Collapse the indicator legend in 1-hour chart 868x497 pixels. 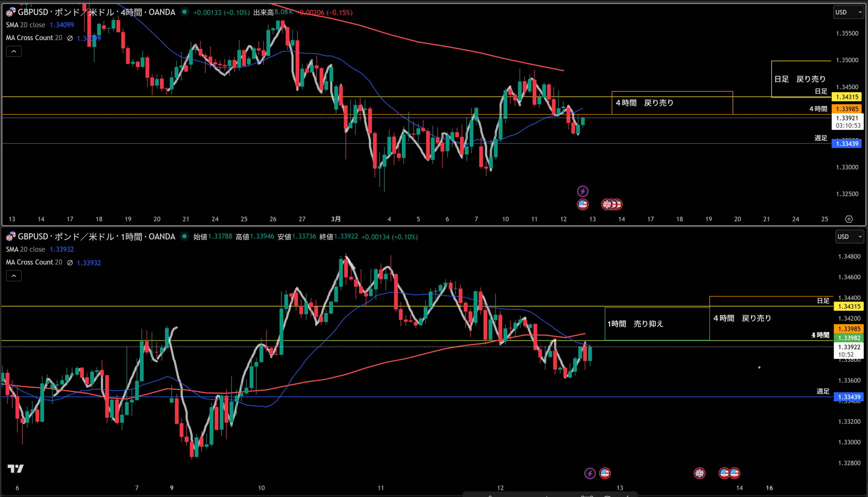[x=14, y=276]
